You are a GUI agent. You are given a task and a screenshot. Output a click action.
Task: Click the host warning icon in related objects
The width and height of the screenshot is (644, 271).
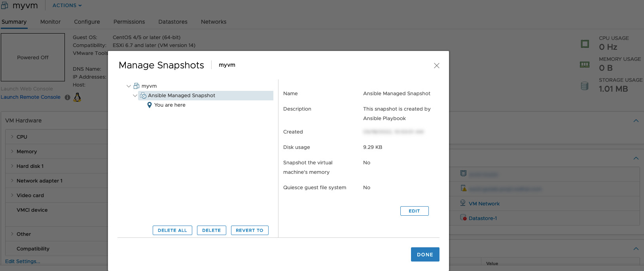pyautogui.click(x=464, y=188)
